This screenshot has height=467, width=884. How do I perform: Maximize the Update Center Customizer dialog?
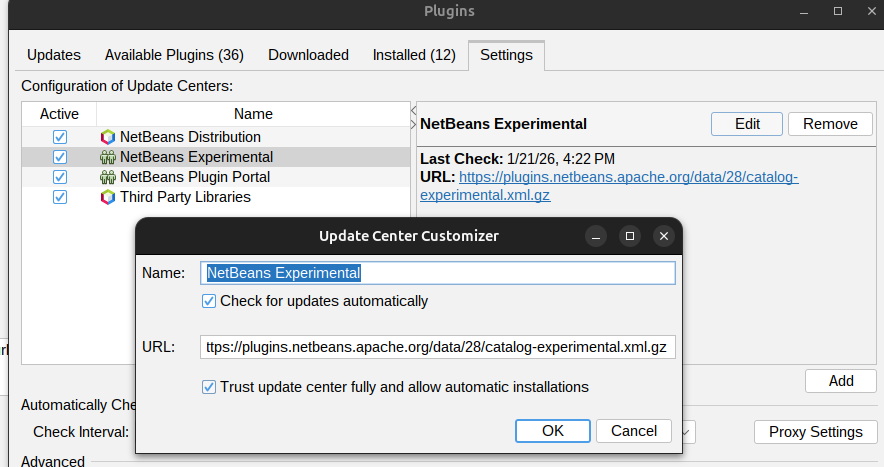click(x=630, y=236)
